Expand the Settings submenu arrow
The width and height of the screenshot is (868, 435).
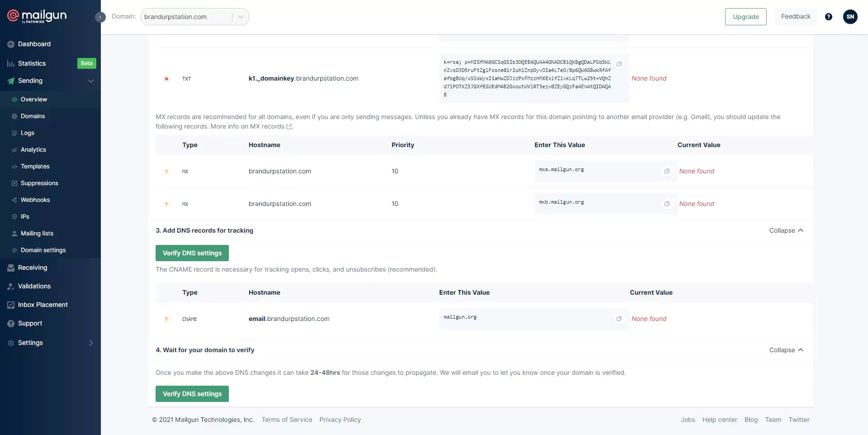[91, 343]
